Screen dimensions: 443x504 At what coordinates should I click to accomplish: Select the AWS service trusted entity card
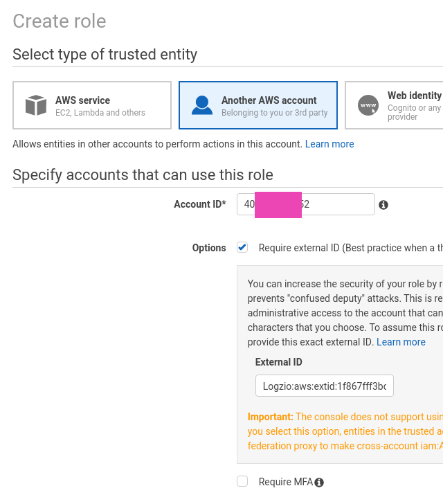(92, 105)
